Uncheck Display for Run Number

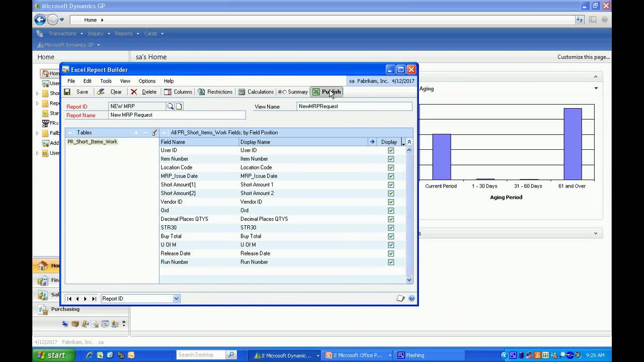tap(391, 262)
